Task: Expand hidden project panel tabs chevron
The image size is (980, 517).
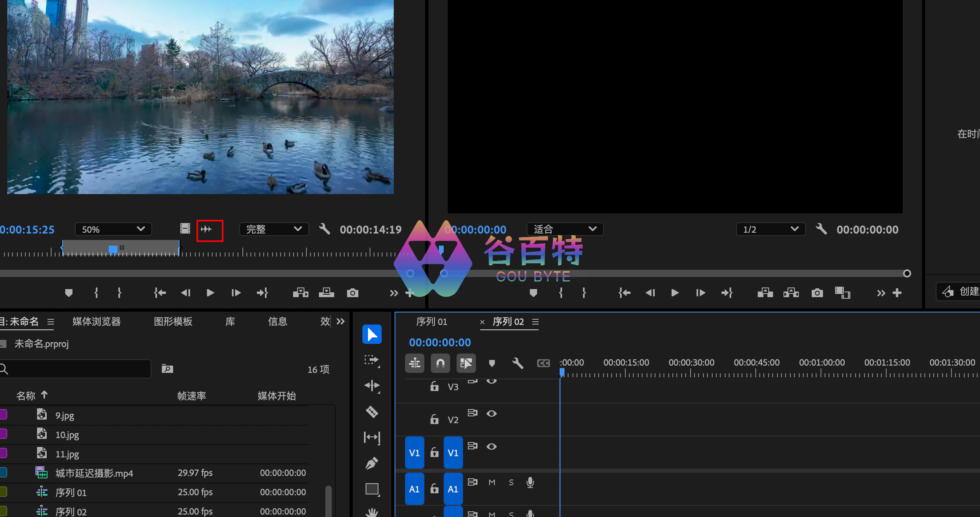Action: [x=341, y=321]
